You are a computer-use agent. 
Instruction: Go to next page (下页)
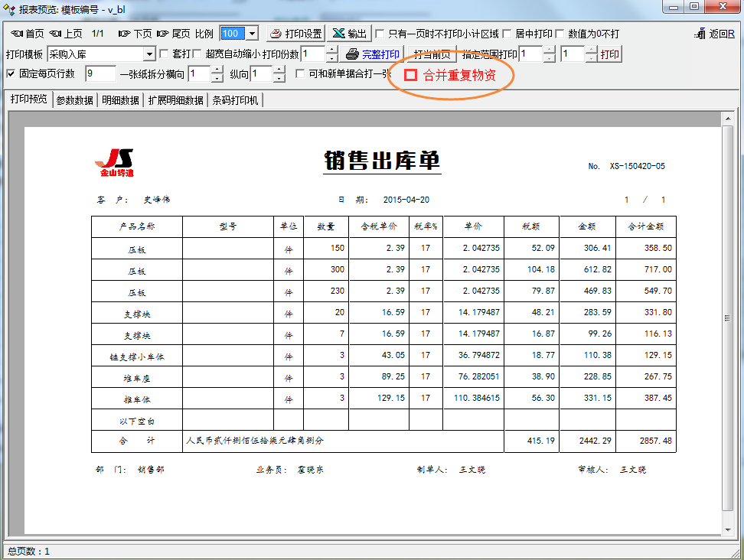pos(135,34)
